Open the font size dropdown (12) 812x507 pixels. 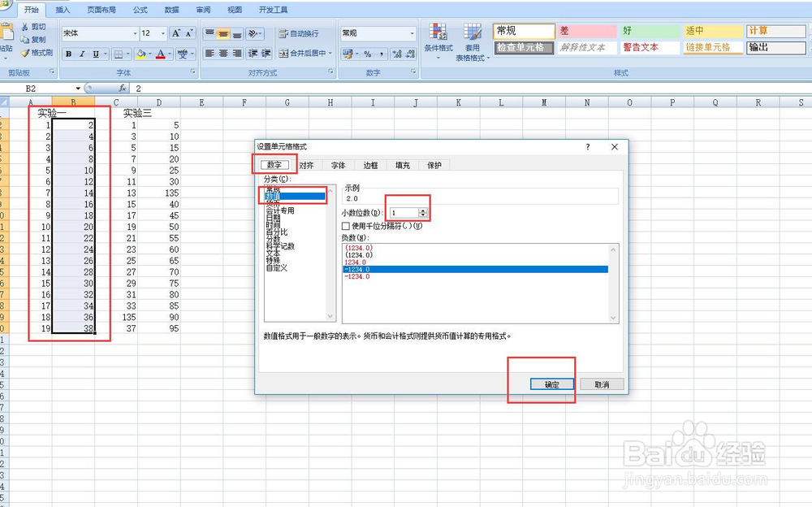[x=162, y=33]
